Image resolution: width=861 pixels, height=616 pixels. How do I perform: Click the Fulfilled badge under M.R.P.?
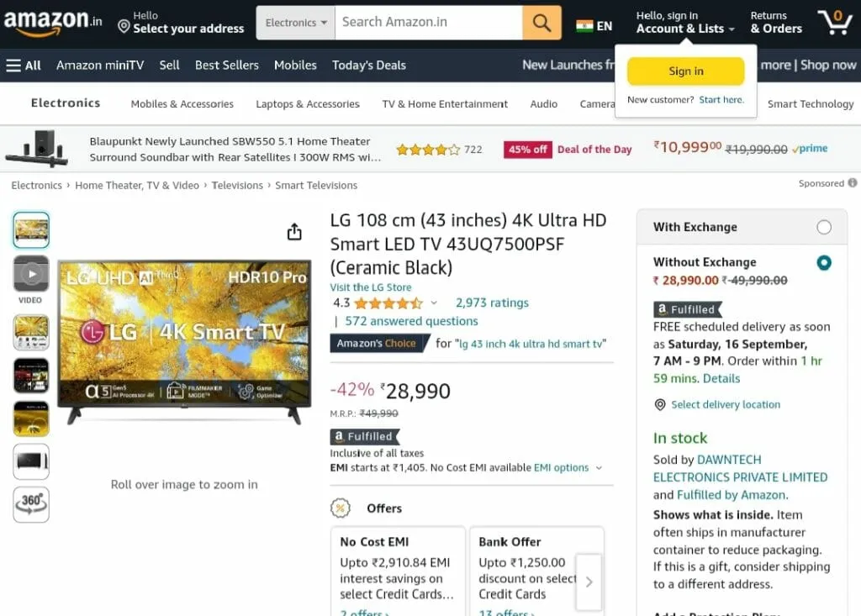pyautogui.click(x=365, y=436)
